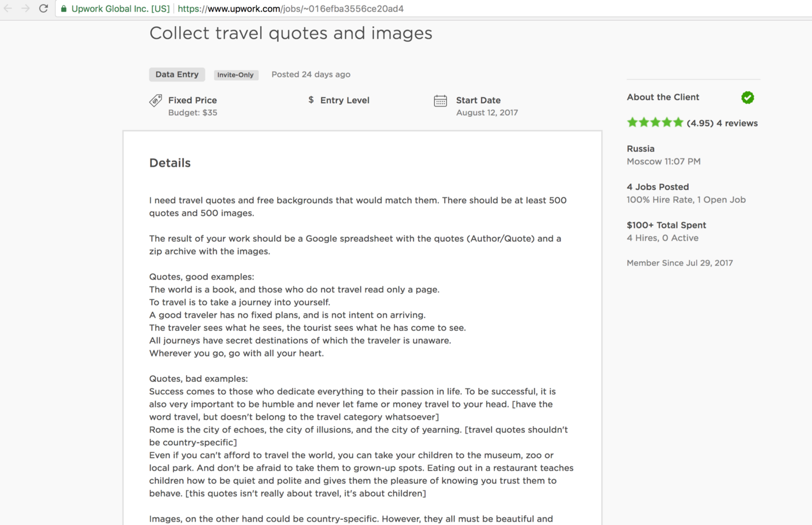Click the Upwork URL address field

[355, 9]
